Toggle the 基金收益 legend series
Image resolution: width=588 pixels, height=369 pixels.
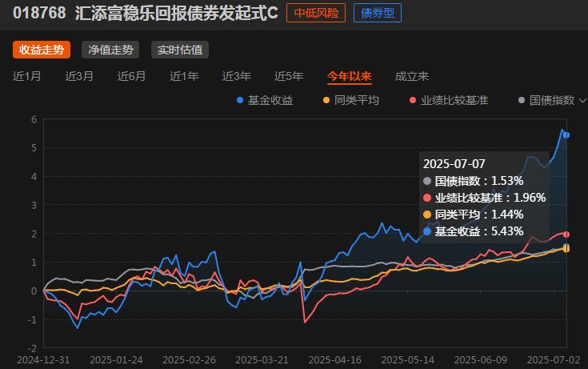click(265, 100)
